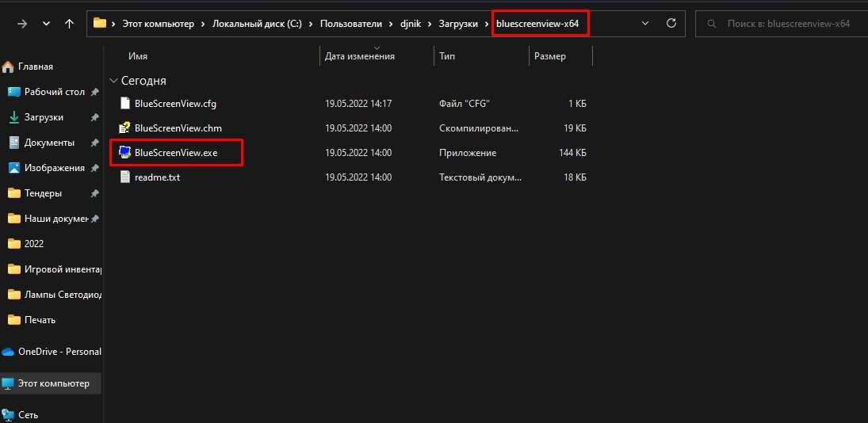
Task: Select 'Пользователи' breadcrumb
Action: pos(351,24)
